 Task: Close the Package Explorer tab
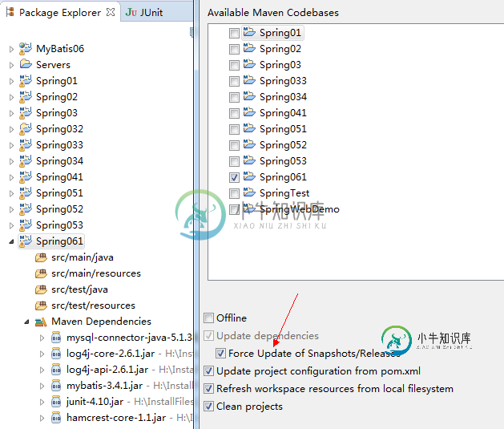tap(111, 12)
